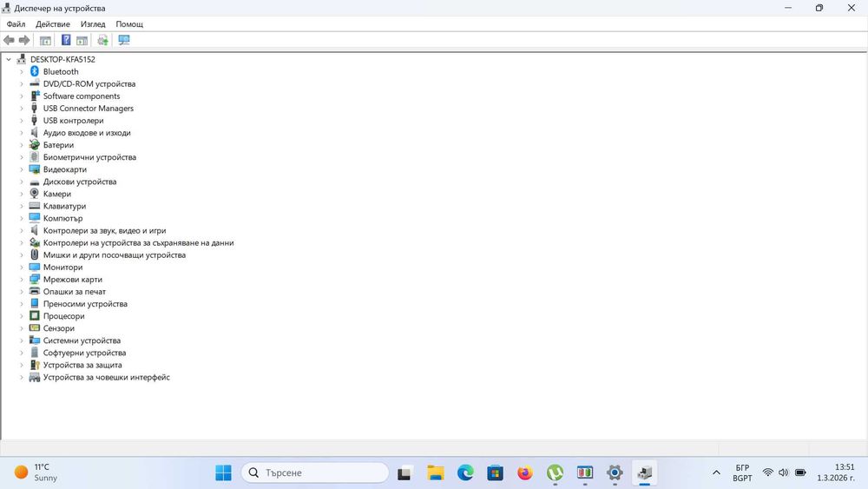
Task: Click the scan for hardware changes monitor icon
Action: pyautogui.click(x=124, y=40)
